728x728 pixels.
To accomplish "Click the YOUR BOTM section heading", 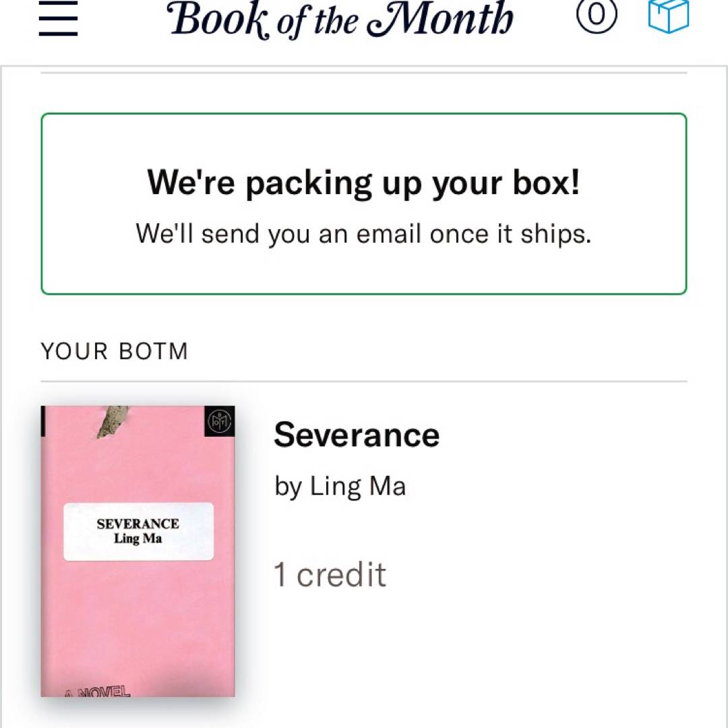I will tap(115, 351).
